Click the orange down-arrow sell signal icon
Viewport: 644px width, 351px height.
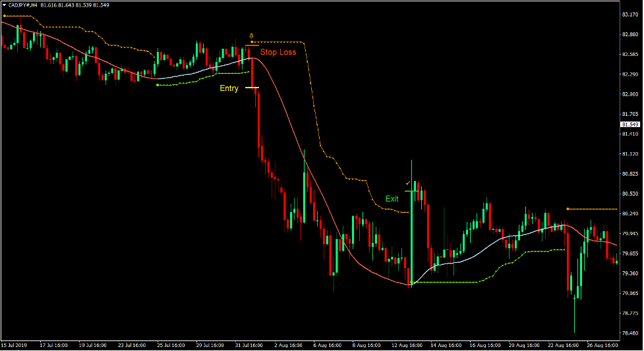coord(250,36)
